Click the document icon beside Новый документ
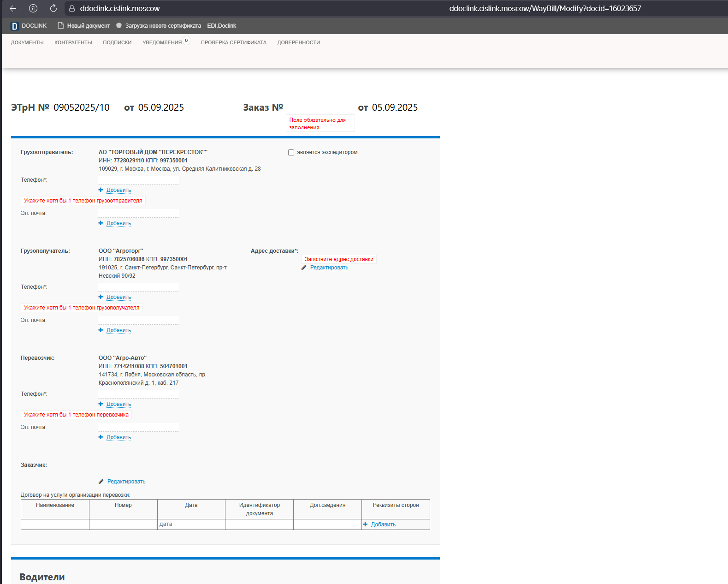This screenshot has width=728, height=584. (60, 26)
